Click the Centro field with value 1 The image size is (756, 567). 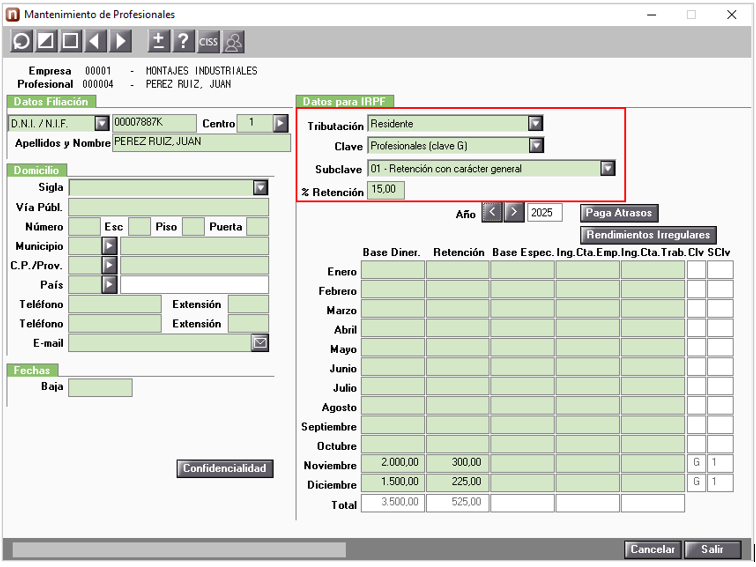pyautogui.click(x=255, y=123)
